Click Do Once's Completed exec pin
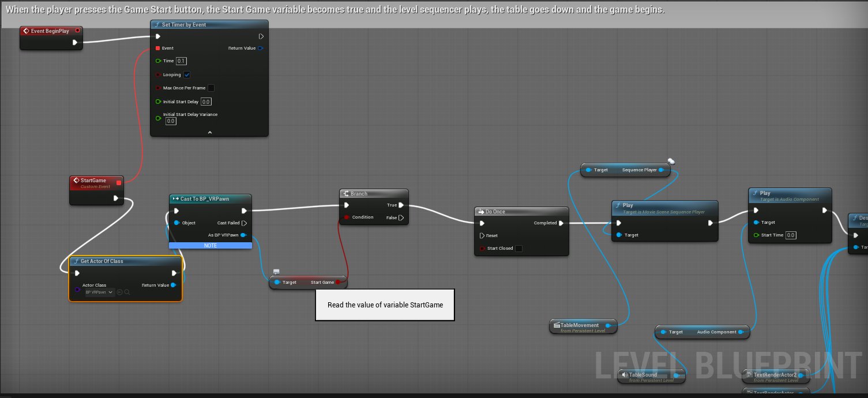Image resolution: width=868 pixels, height=398 pixels. 561,223
